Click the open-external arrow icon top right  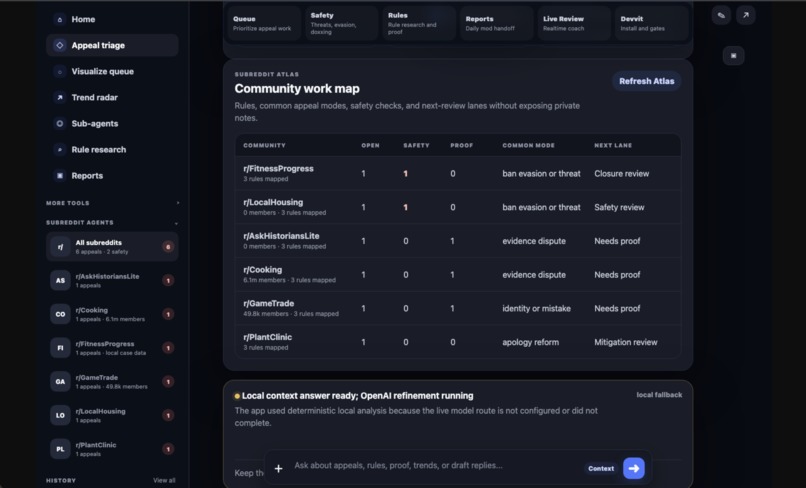point(745,15)
